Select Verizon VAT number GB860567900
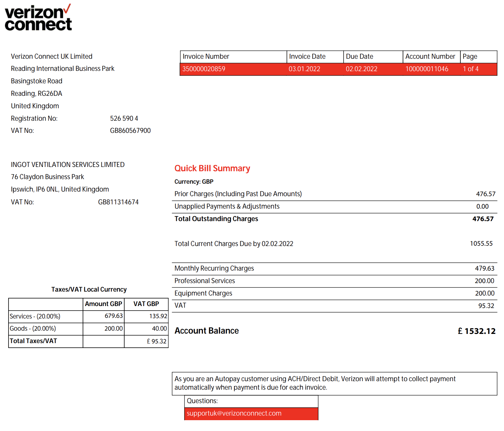The image size is (504, 431). [130, 131]
